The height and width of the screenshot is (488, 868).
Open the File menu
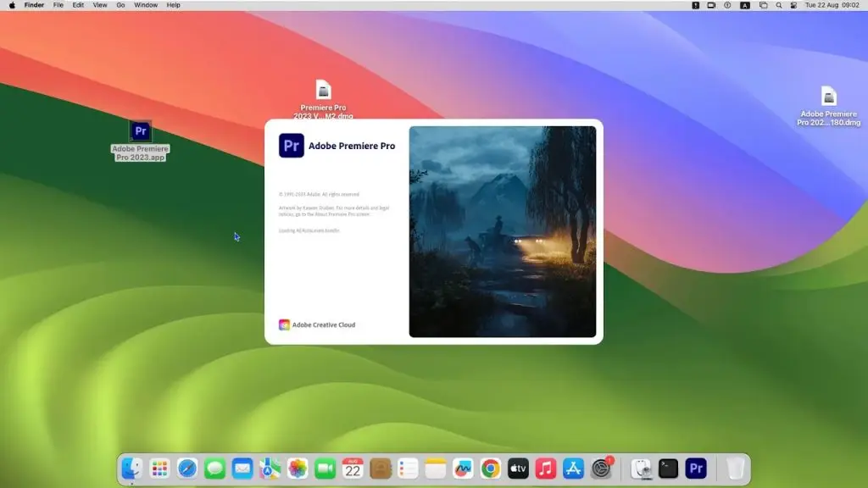click(x=58, y=5)
